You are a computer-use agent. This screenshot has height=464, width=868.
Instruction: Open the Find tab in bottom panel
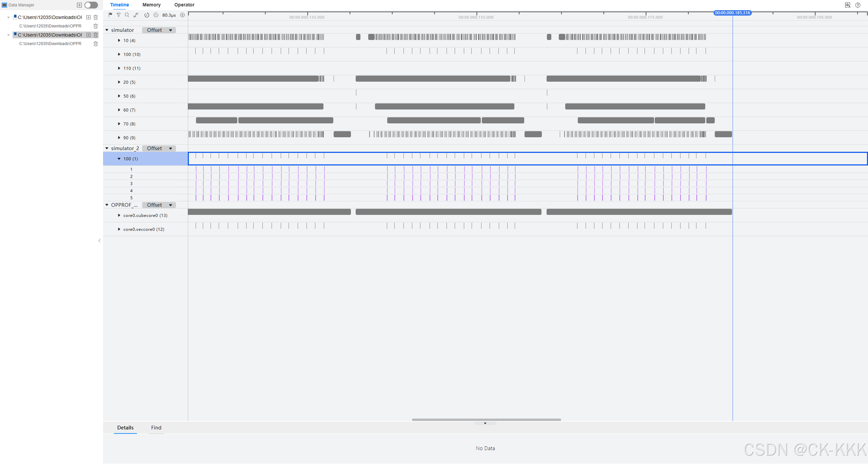coord(156,428)
